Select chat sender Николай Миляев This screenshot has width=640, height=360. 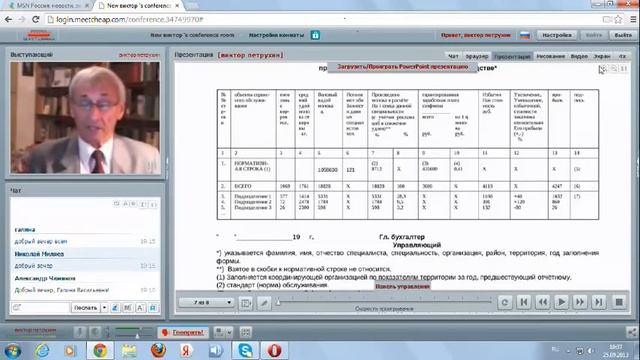coord(39,254)
